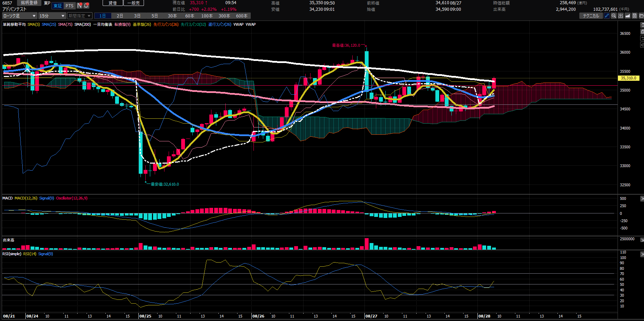Switch market to 東証
The image size is (644, 321).
click(x=58, y=6)
